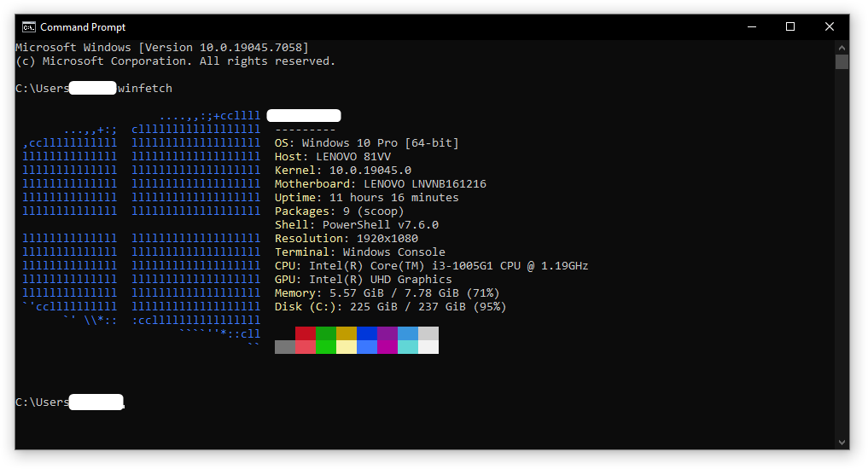
Task: Click the magenta color block
Action: (x=387, y=347)
